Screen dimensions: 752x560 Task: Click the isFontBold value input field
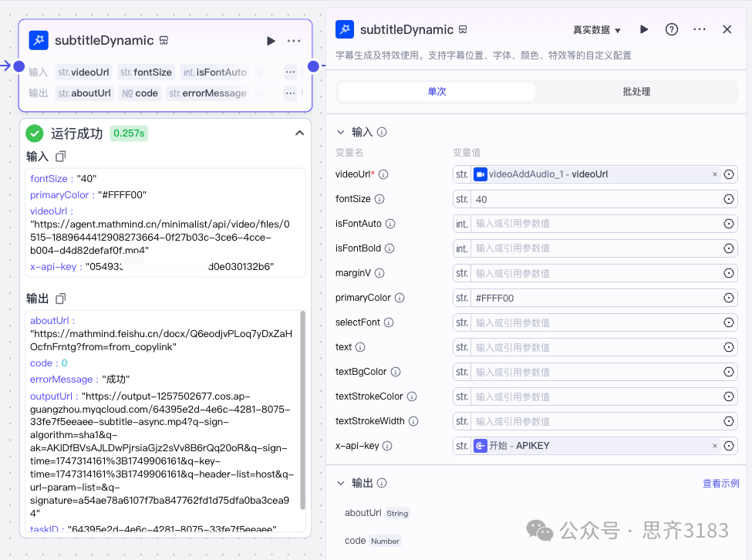596,248
